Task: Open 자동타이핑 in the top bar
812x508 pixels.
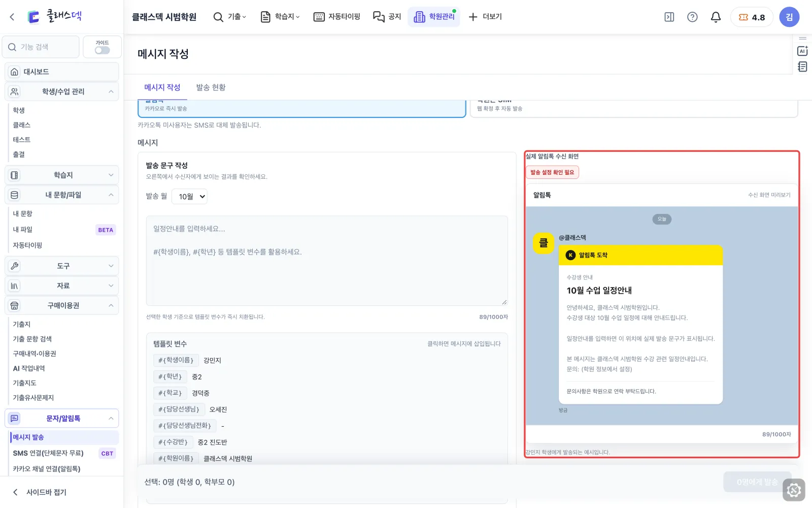Action: pos(337,17)
